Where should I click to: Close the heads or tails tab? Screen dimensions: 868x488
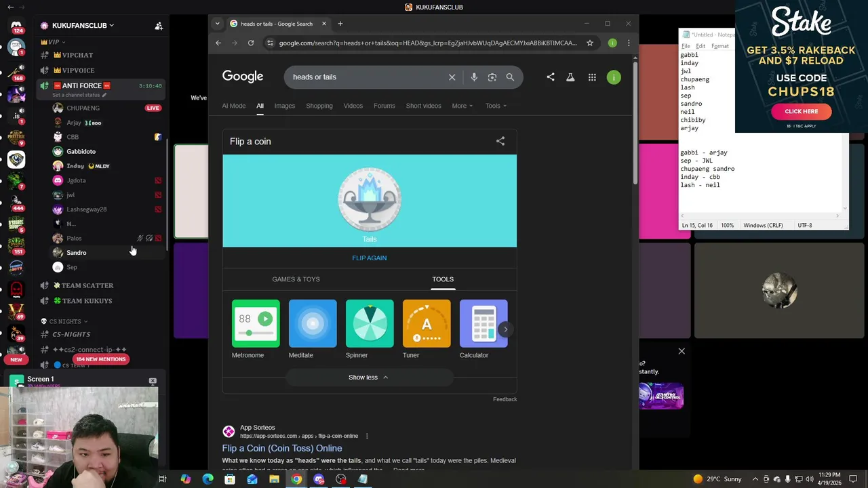tap(324, 24)
